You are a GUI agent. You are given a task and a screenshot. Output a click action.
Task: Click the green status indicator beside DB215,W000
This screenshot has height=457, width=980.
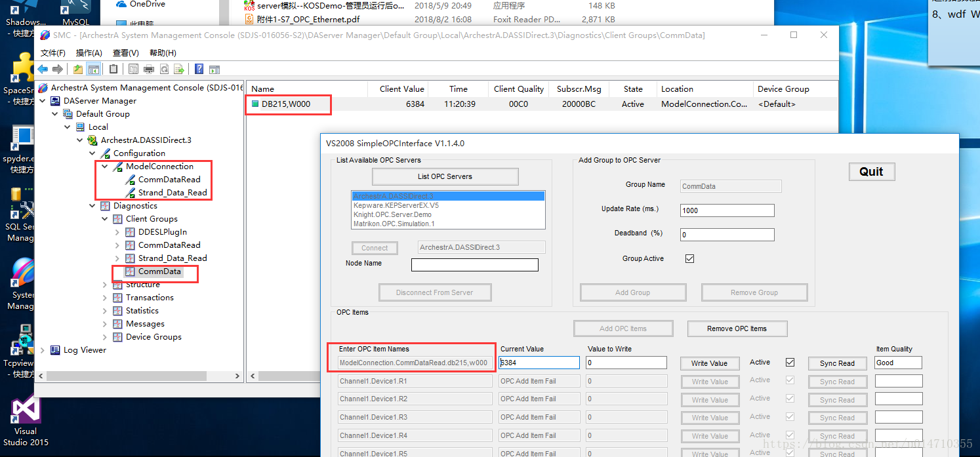pos(255,104)
